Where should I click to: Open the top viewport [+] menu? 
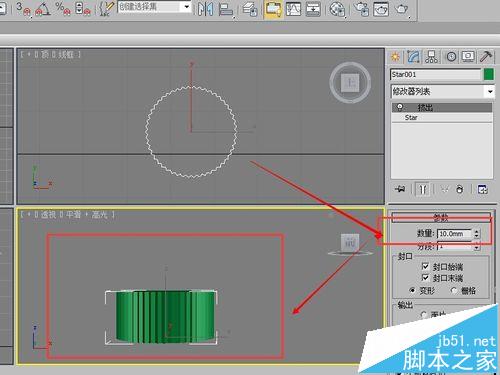(x=29, y=54)
